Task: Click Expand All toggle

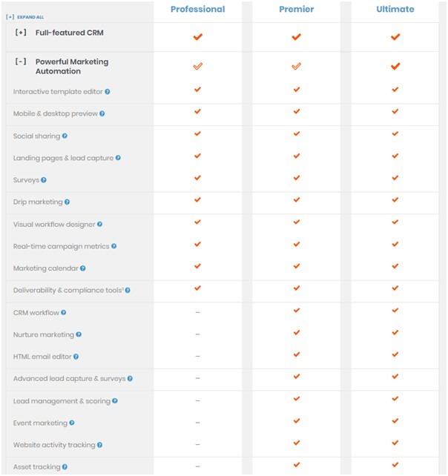Action: [x=24, y=17]
